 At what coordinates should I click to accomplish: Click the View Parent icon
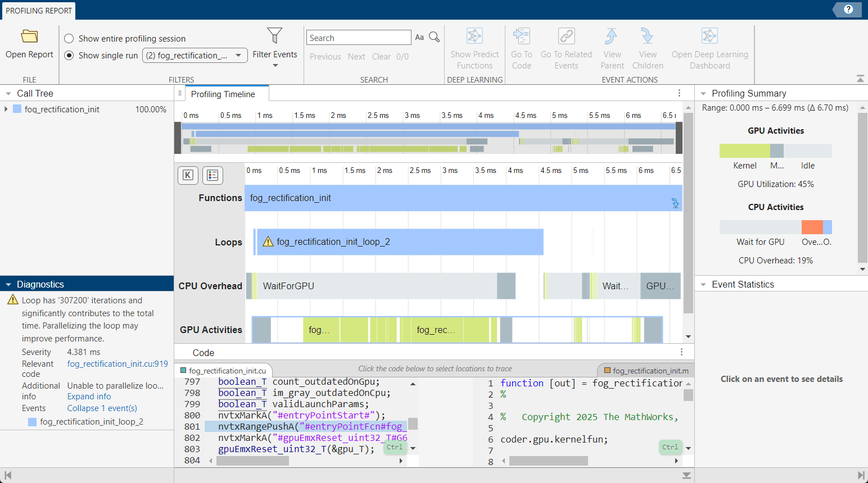click(612, 36)
